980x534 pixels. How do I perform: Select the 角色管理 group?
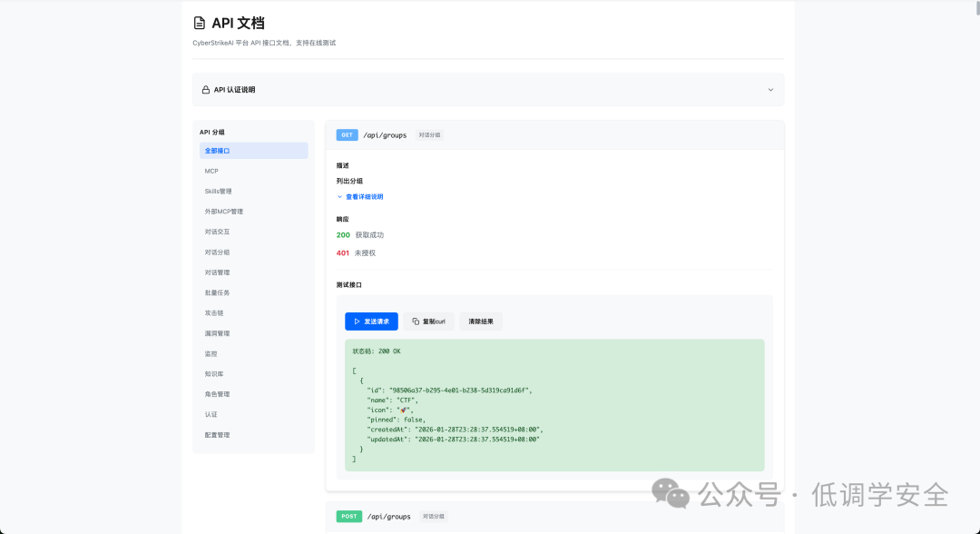254,394
